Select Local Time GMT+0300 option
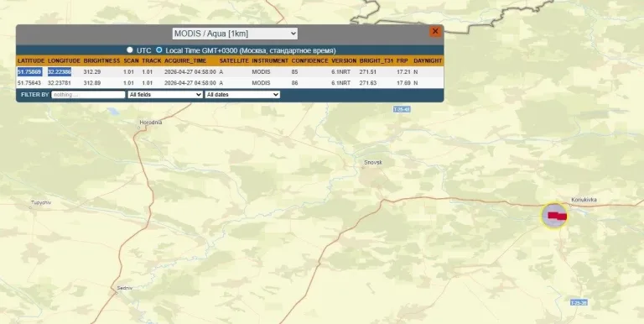 pyautogui.click(x=159, y=50)
